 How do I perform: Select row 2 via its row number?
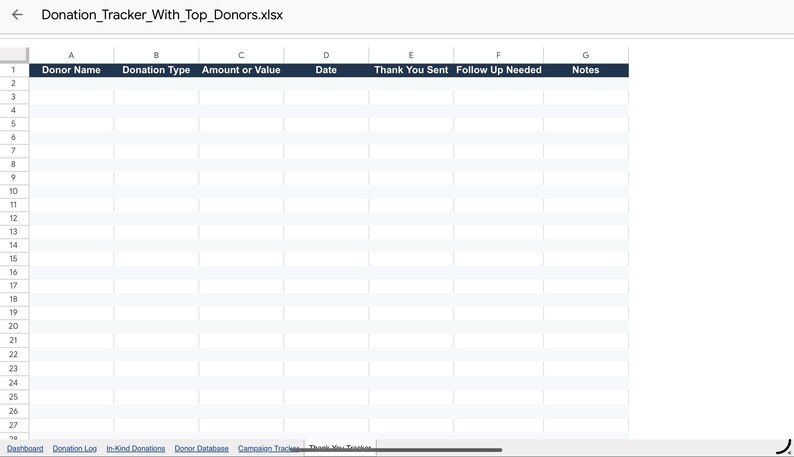14,83
